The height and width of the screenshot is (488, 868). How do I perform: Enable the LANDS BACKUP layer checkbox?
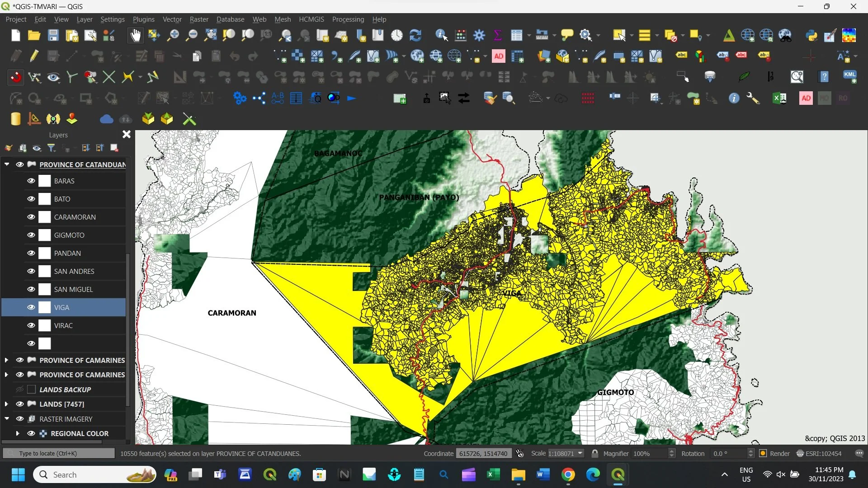(x=32, y=389)
